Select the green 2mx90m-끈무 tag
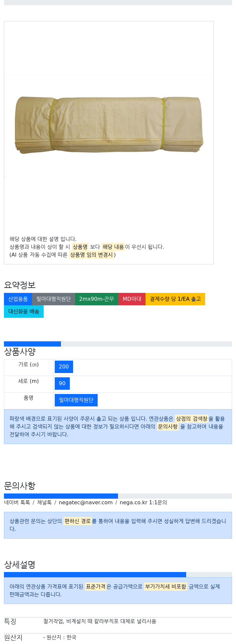Viewport: 236px width, 644px height. pyautogui.click(x=97, y=299)
